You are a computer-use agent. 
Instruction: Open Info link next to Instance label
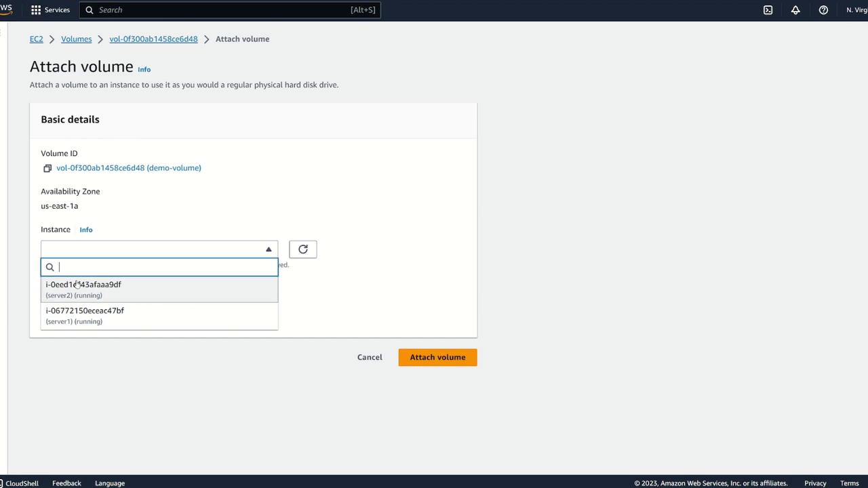[x=86, y=230]
